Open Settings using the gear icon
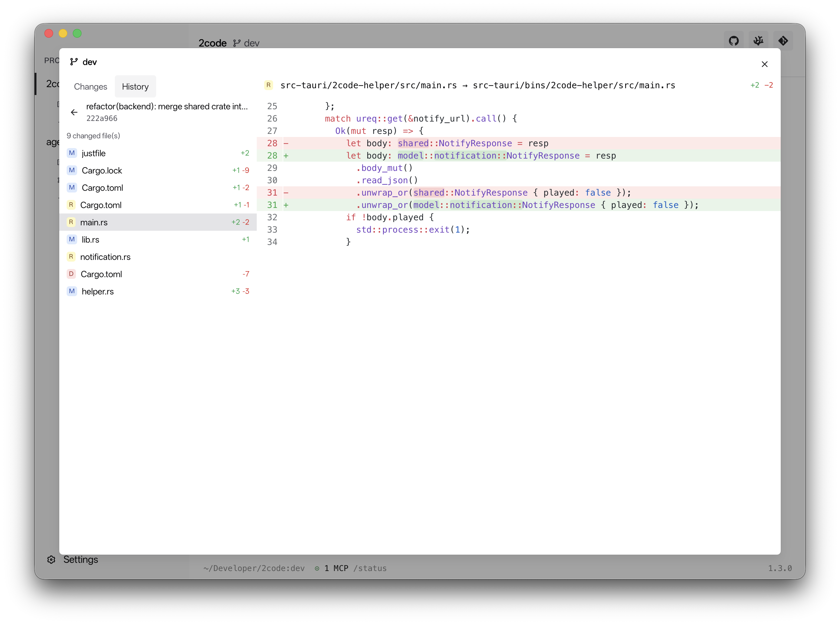This screenshot has width=840, height=625. 51,560
